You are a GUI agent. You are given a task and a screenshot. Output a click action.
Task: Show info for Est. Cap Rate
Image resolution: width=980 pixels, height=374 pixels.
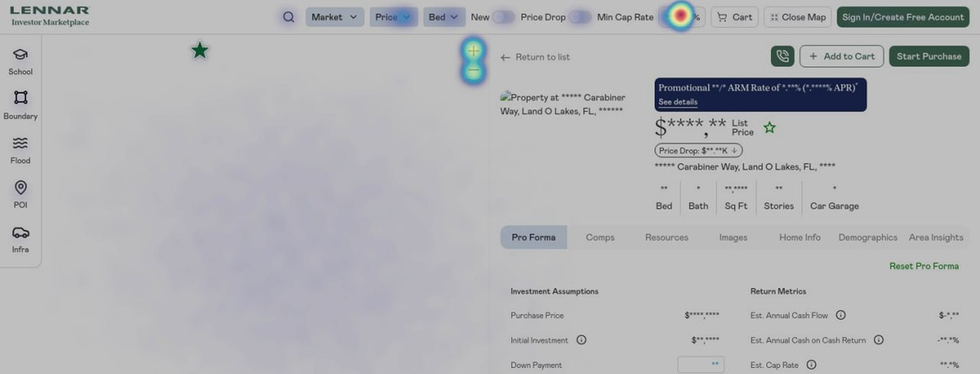pyautogui.click(x=811, y=365)
